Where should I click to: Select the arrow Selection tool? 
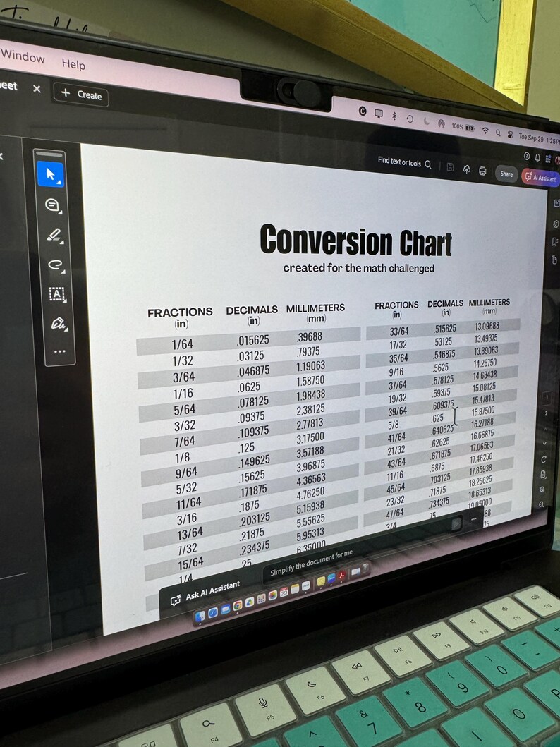pos(50,174)
